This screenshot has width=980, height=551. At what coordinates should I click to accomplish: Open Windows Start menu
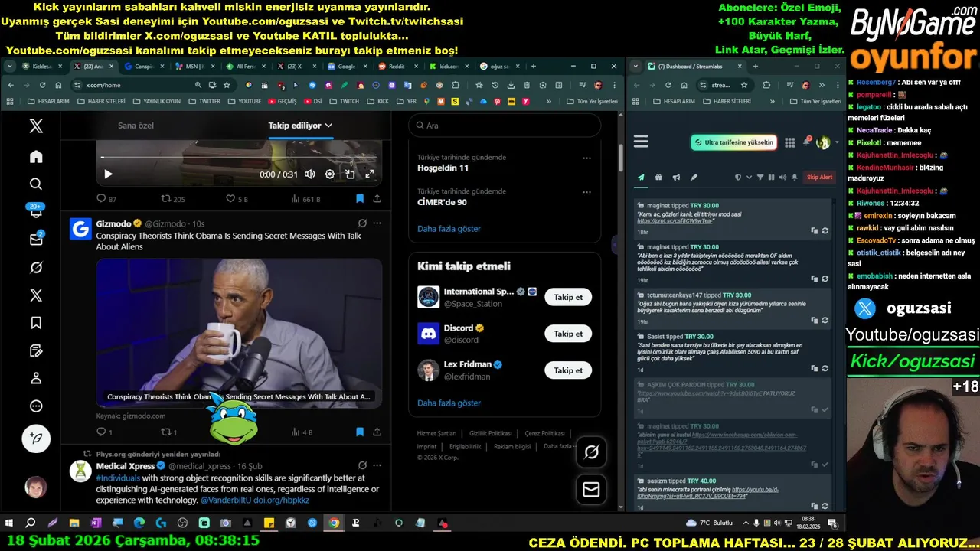pyautogui.click(x=9, y=523)
